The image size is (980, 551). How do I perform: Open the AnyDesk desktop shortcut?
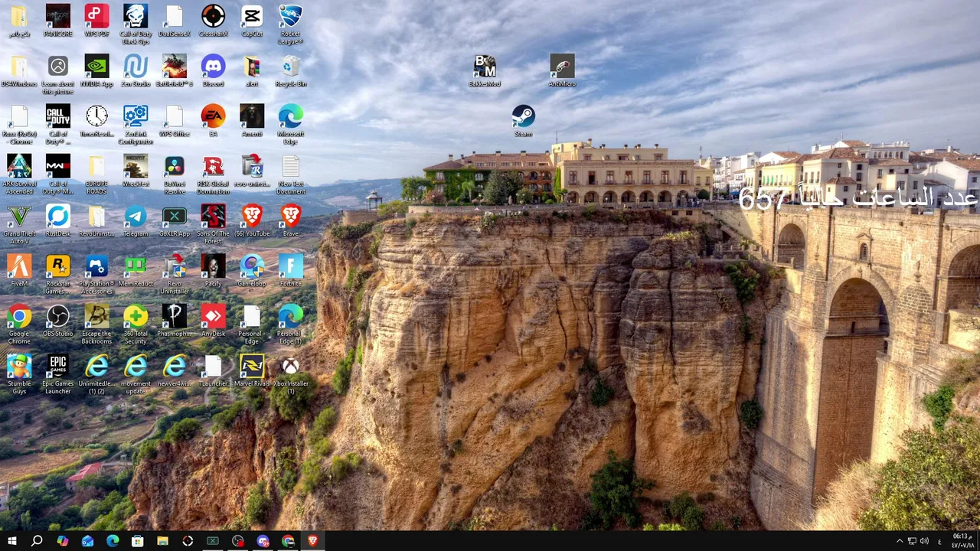pos(213,320)
